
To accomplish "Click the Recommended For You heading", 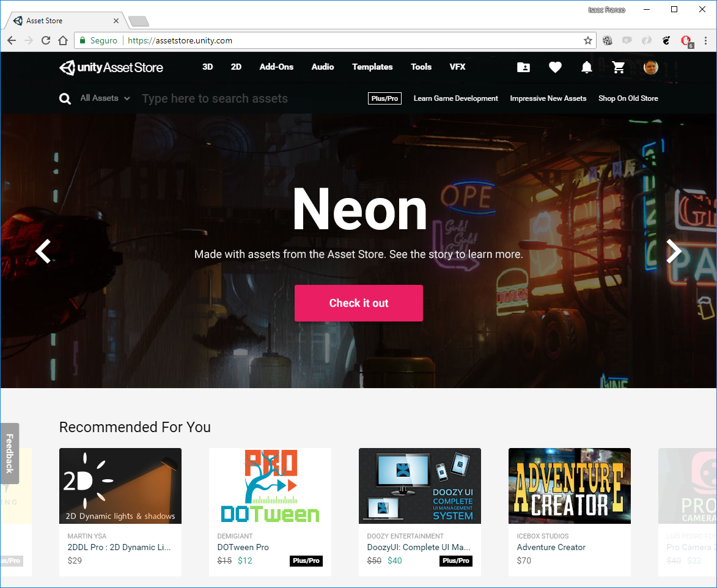I will (x=135, y=427).
